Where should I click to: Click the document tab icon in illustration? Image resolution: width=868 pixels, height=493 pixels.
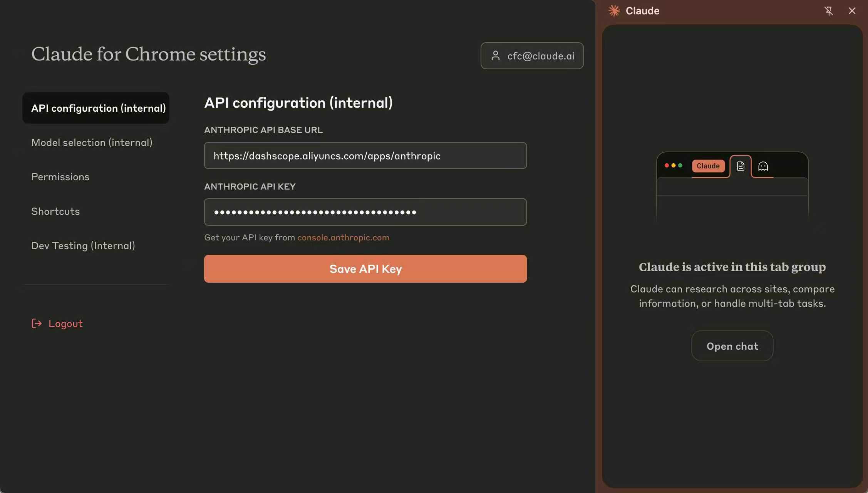tap(741, 166)
